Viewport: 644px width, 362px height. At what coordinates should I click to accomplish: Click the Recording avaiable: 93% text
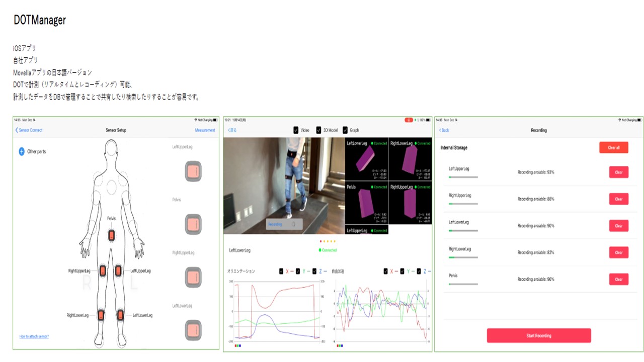536,172
